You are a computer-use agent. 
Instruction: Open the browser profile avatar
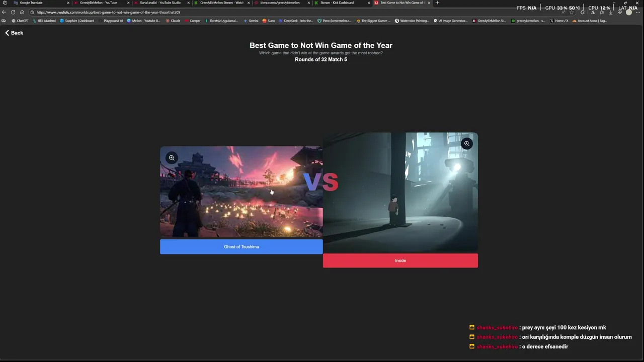coord(629,12)
